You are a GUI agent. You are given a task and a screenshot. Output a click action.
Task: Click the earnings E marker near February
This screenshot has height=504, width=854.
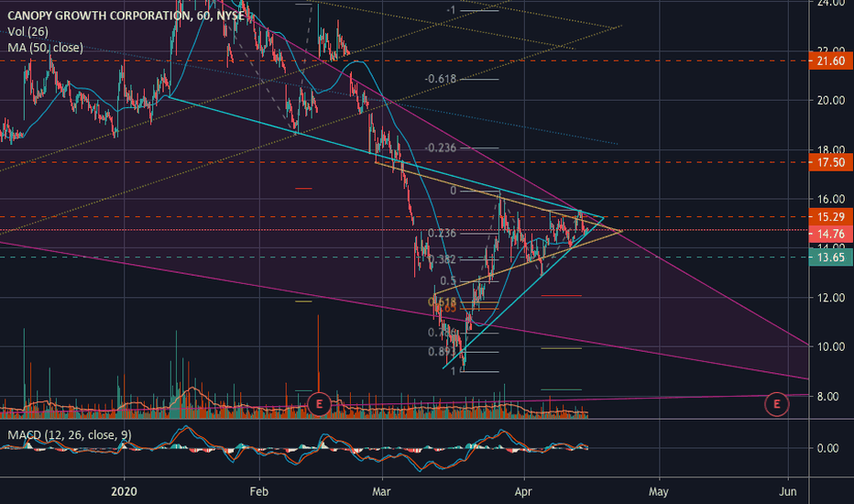[319, 404]
